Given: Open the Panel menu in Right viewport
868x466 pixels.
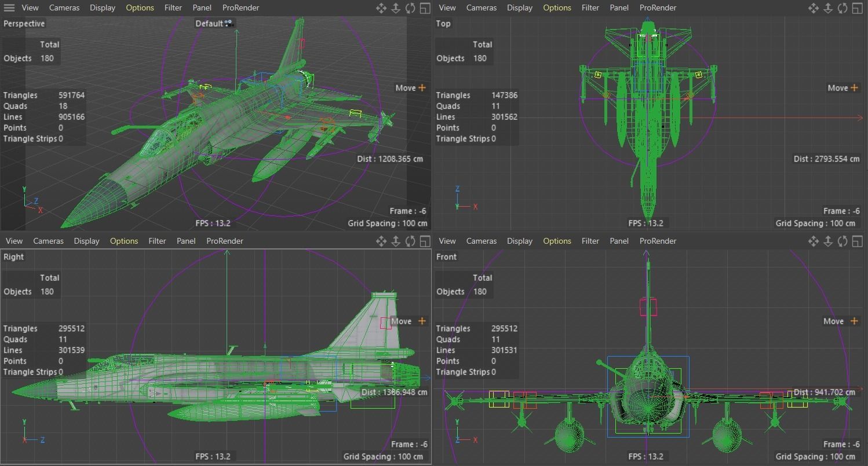Looking at the screenshot, I should click(186, 241).
